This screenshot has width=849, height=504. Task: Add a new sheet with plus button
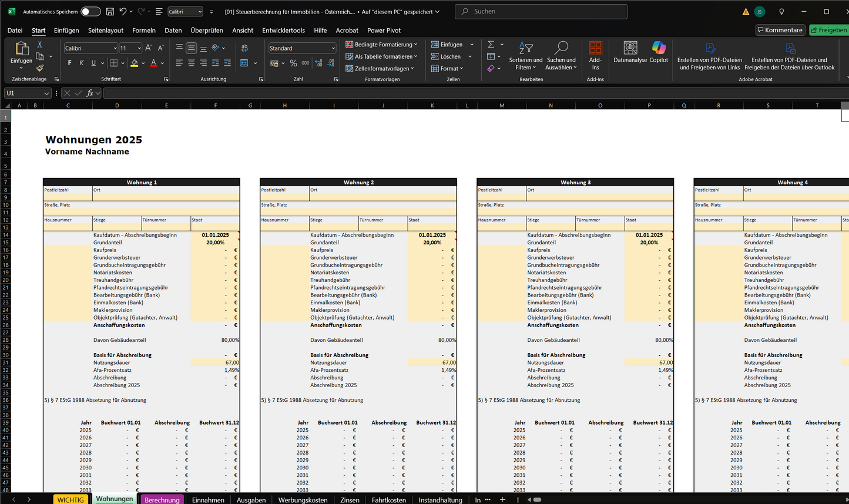[502, 499]
